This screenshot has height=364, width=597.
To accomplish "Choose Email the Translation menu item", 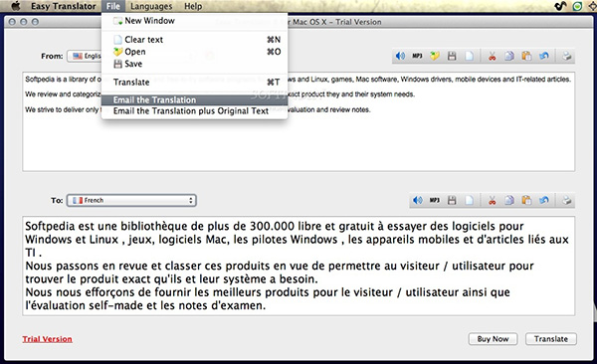I will click(x=194, y=99).
